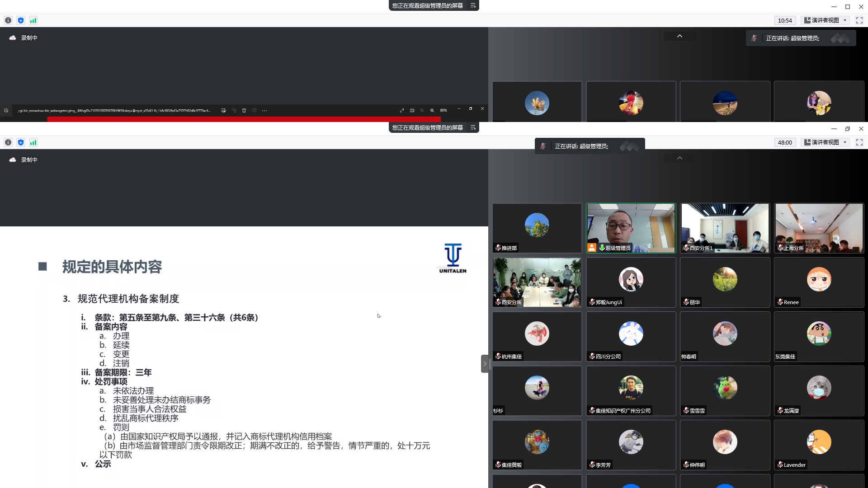Click delete trash icon in photo viewer
The height and width of the screenshot is (488, 868).
(244, 110)
